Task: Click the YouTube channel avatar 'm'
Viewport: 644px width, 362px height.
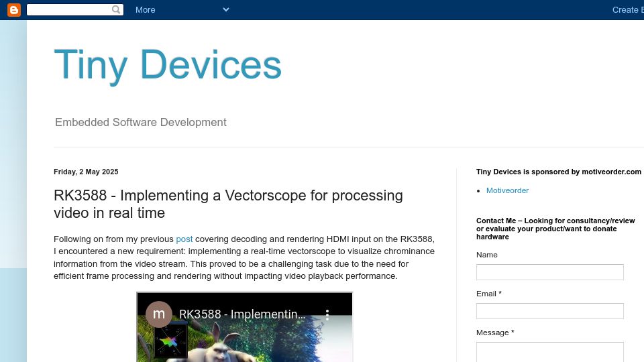Action: [159, 314]
